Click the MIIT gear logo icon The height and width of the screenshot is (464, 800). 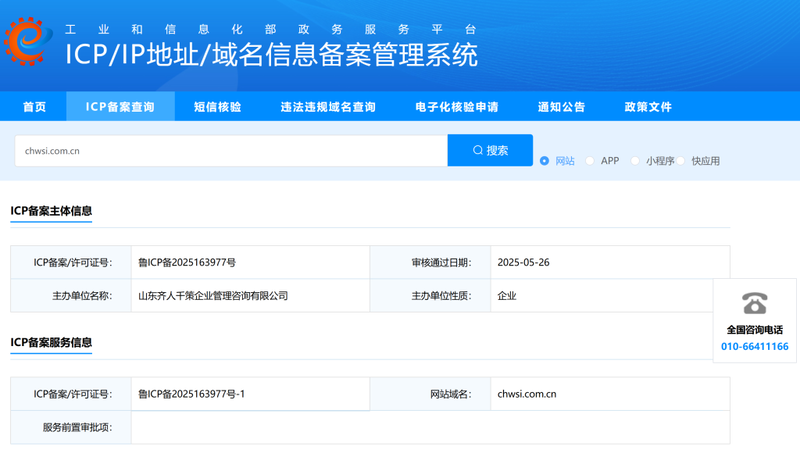coord(31,43)
